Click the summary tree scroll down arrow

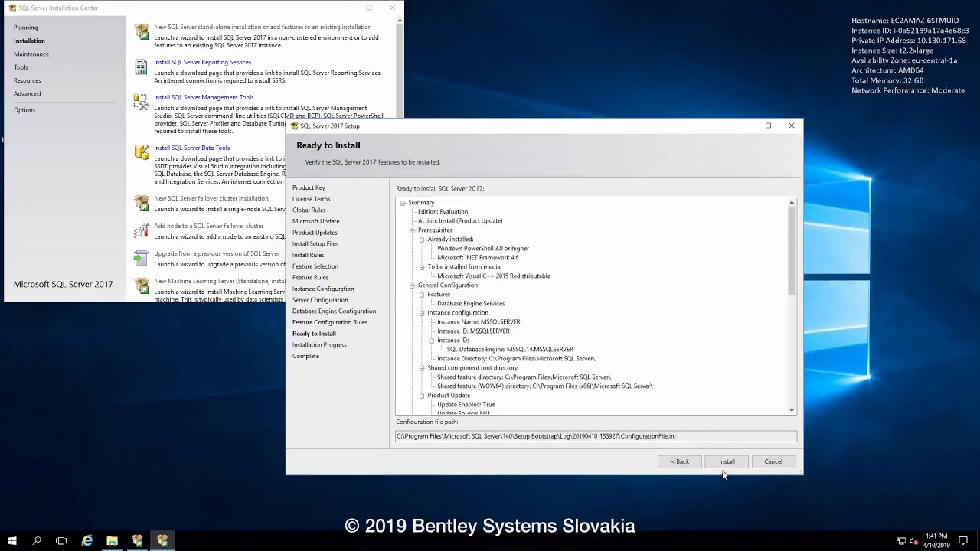pos(792,410)
